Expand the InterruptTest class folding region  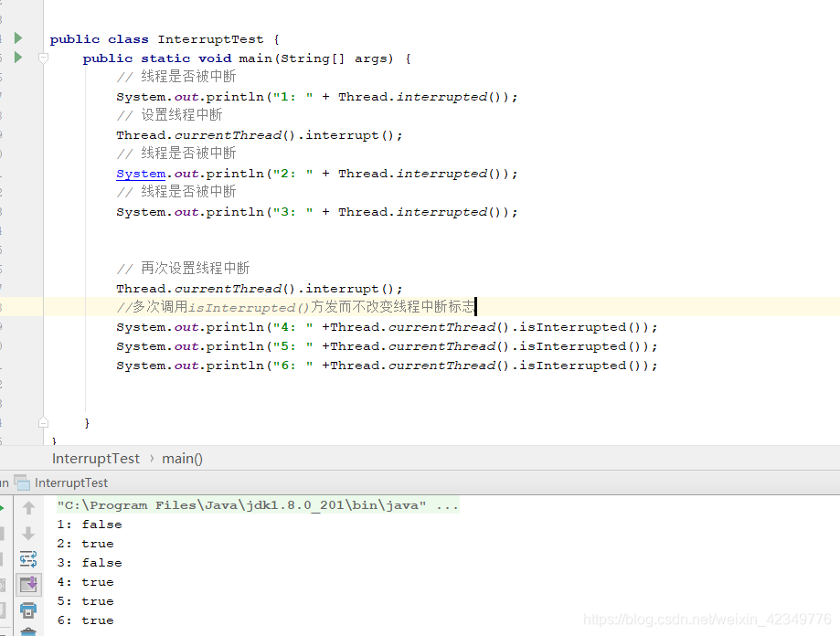[43, 58]
